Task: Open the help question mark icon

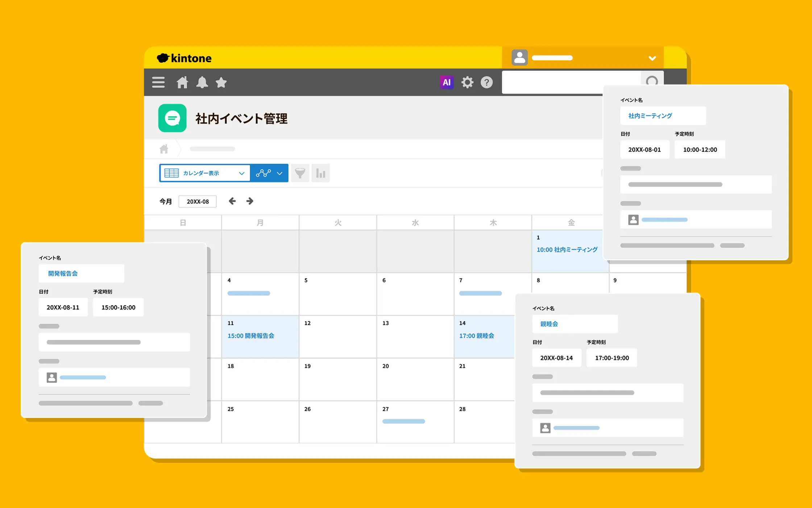Action: (x=486, y=82)
